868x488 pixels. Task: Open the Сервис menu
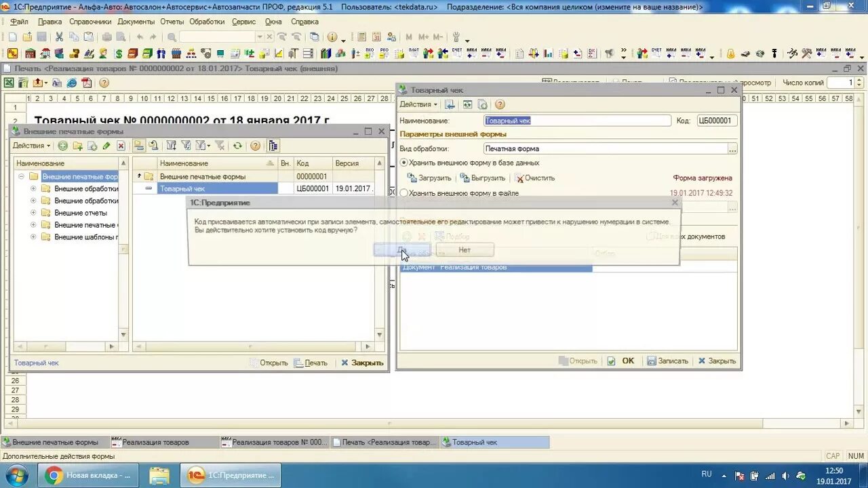(x=244, y=22)
